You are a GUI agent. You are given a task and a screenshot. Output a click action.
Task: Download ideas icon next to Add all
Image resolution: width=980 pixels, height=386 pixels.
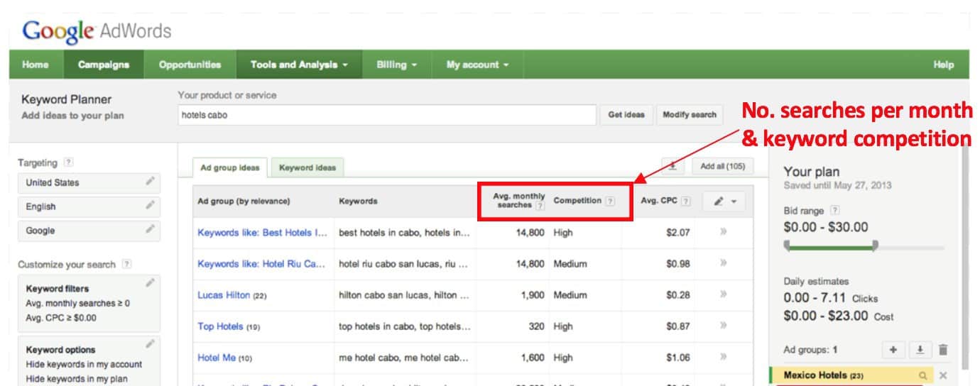click(x=673, y=166)
